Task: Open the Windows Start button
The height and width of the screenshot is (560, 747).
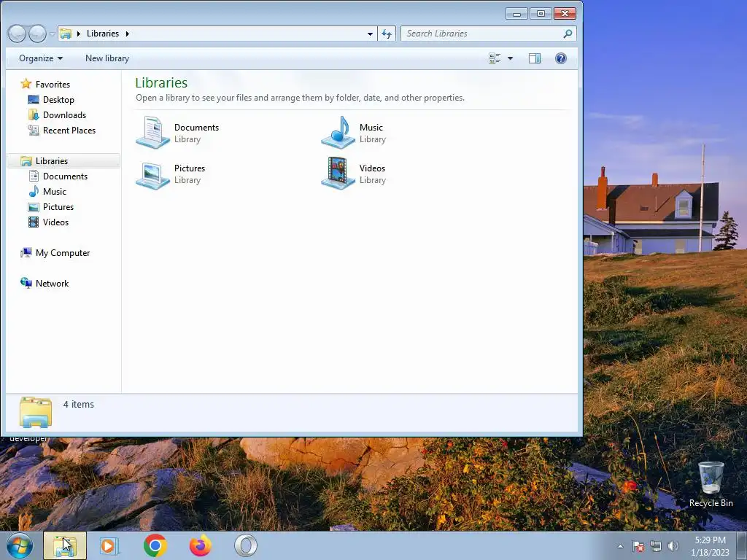Action: [x=20, y=545]
